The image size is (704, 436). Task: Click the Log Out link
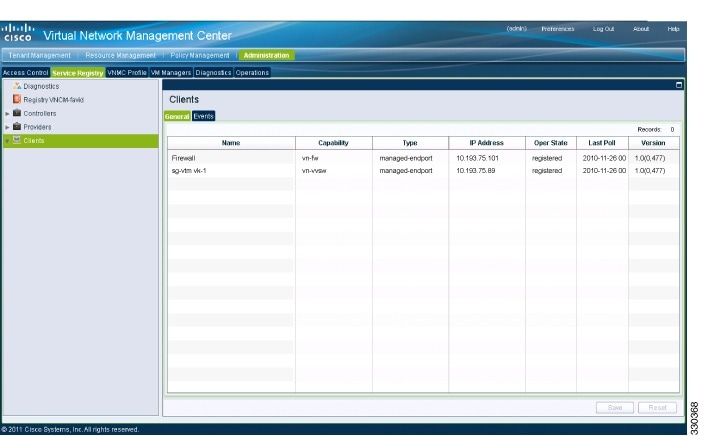[603, 29]
